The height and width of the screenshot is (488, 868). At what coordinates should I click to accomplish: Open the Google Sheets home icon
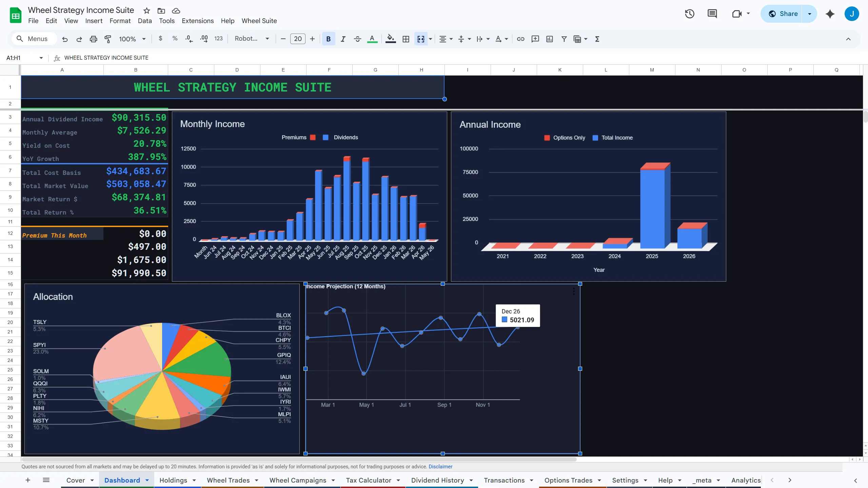(16, 15)
